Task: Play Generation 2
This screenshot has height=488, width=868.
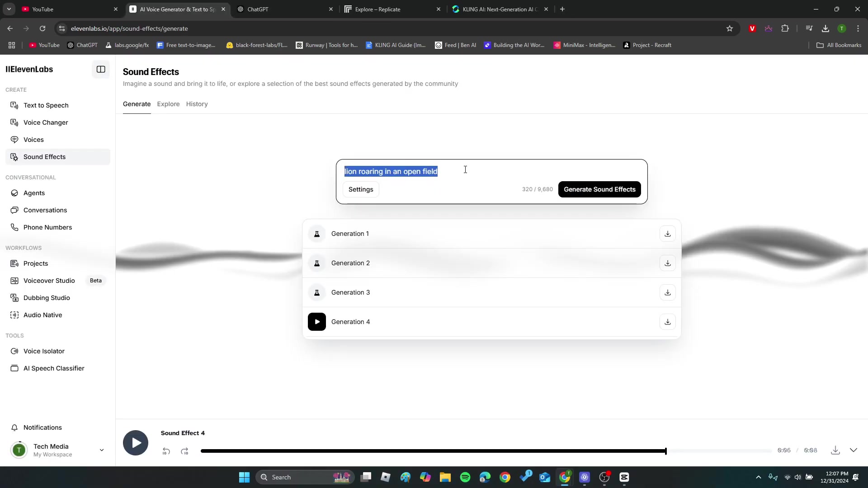Action: coord(317,263)
